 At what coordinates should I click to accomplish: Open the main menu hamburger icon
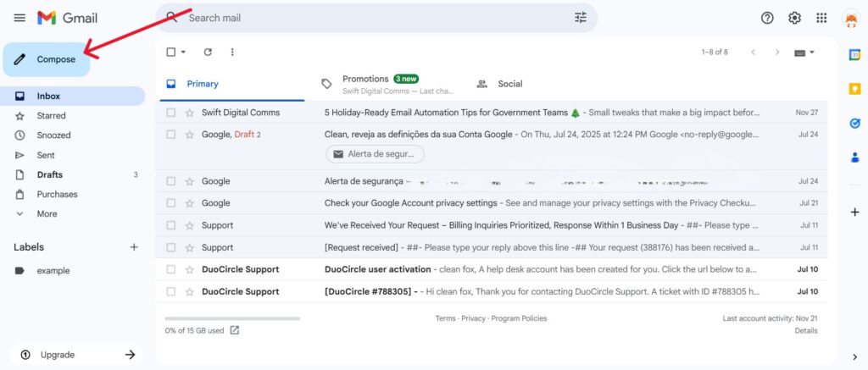click(x=19, y=18)
